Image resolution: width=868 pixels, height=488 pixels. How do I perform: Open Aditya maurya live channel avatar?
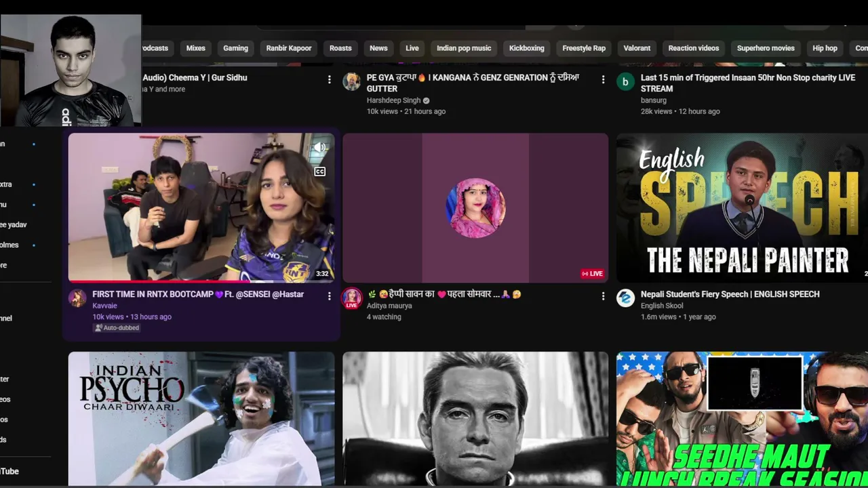[x=351, y=298]
